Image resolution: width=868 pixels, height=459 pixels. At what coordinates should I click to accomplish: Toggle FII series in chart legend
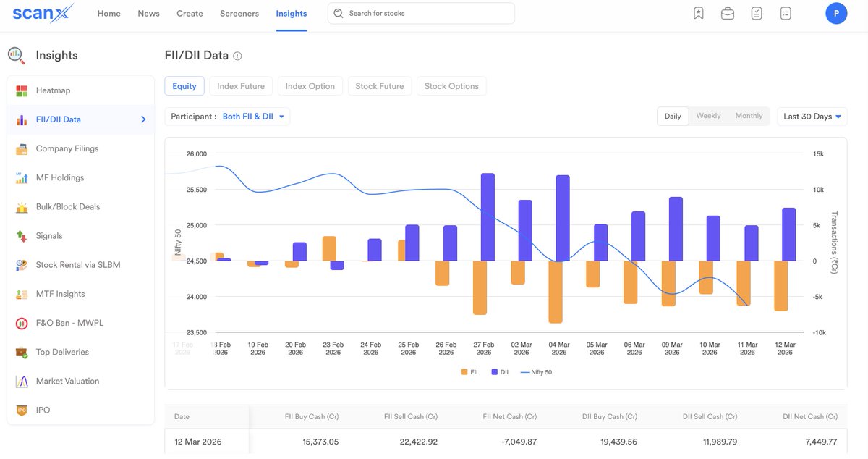coord(469,372)
